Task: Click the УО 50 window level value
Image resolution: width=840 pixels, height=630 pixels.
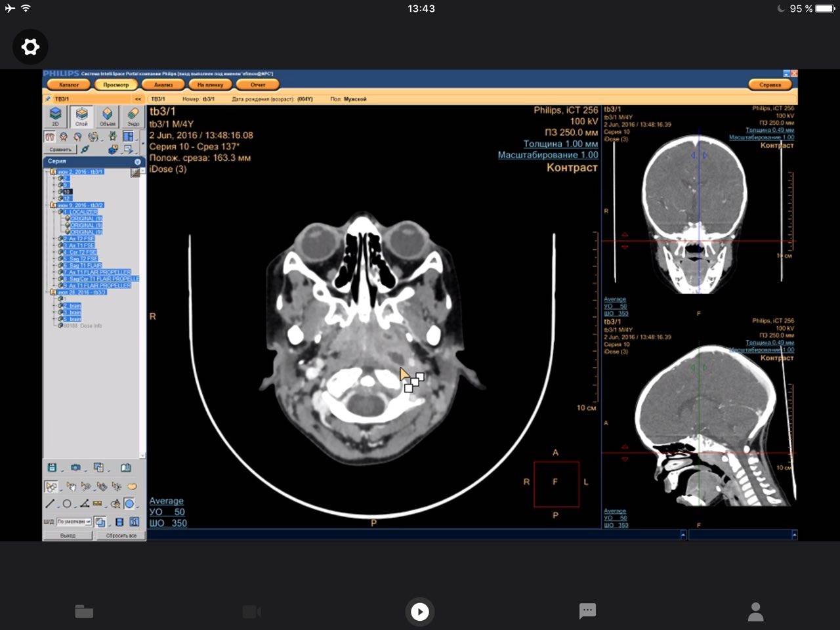Action: coord(167,512)
